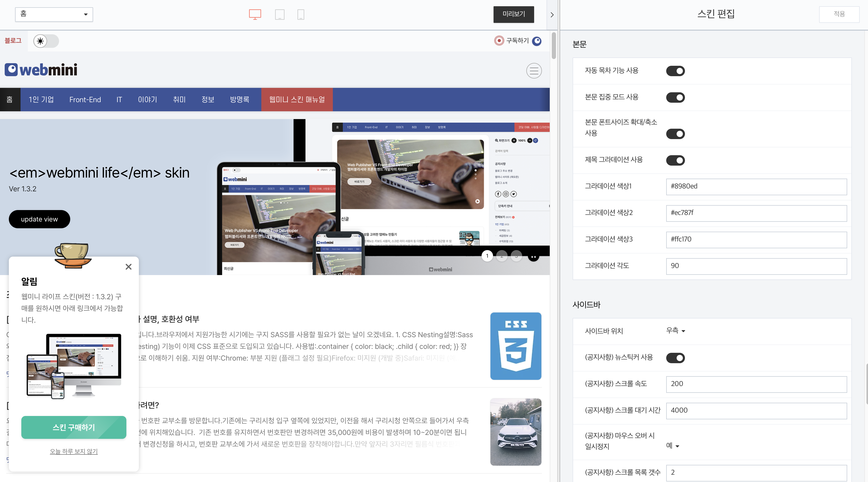Open 마우스 오버 시 일시정지 dropdown
The width and height of the screenshot is (868, 482).
pos(672,446)
